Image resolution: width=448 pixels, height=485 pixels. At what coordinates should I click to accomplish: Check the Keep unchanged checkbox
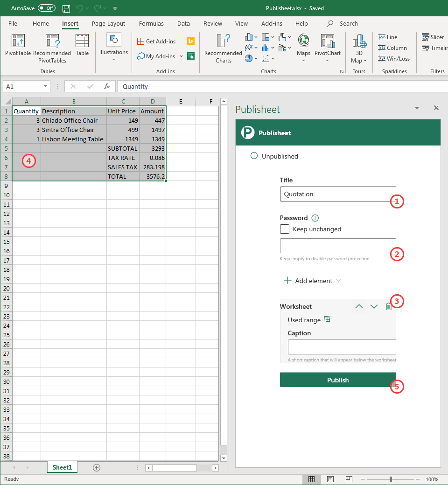pyautogui.click(x=285, y=229)
